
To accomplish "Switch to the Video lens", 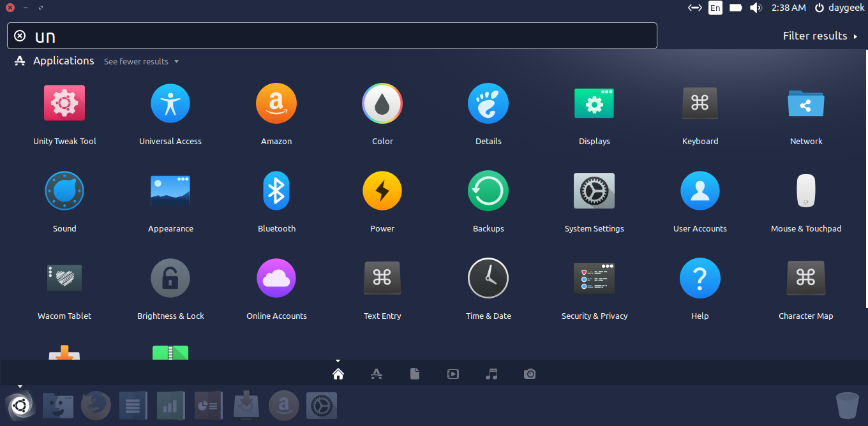I will point(453,374).
